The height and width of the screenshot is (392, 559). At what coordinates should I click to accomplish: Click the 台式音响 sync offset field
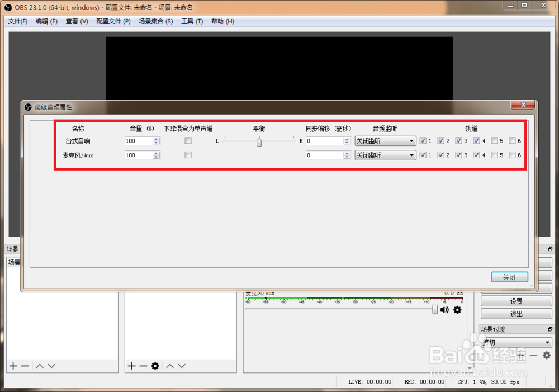coord(325,141)
